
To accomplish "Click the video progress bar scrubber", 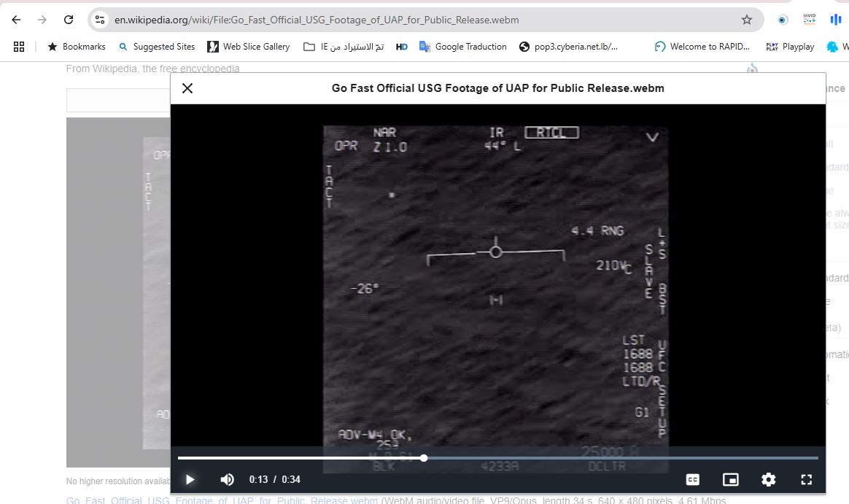I will 424,458.
